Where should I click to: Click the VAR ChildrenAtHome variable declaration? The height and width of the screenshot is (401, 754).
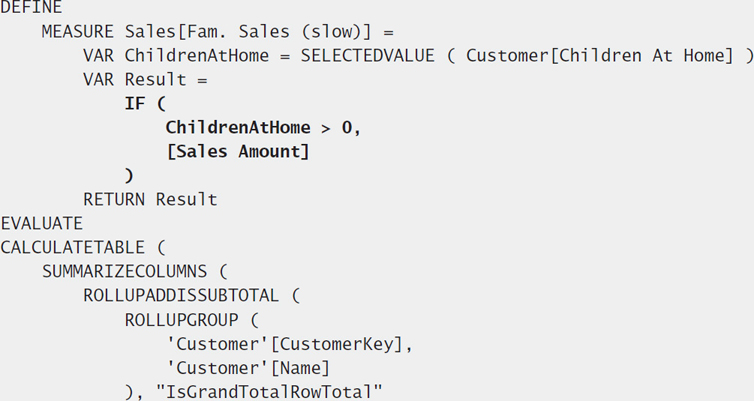(176, 56)
